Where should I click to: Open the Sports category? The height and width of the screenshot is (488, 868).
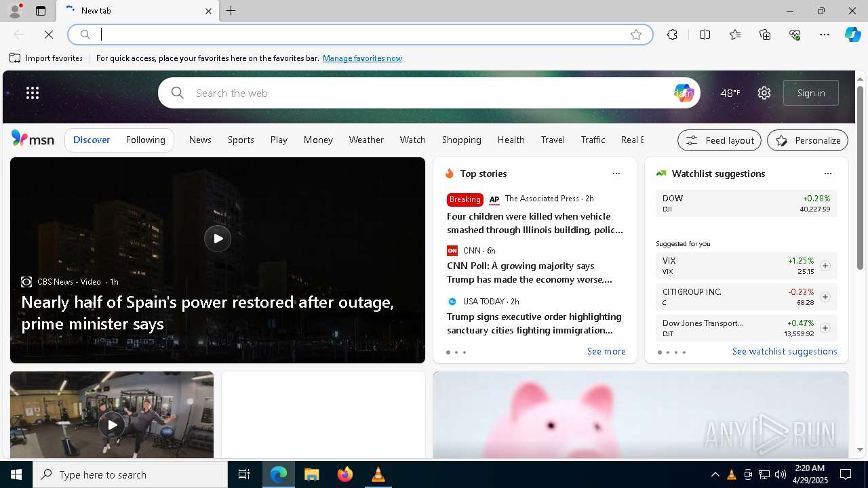coord(241,140)
